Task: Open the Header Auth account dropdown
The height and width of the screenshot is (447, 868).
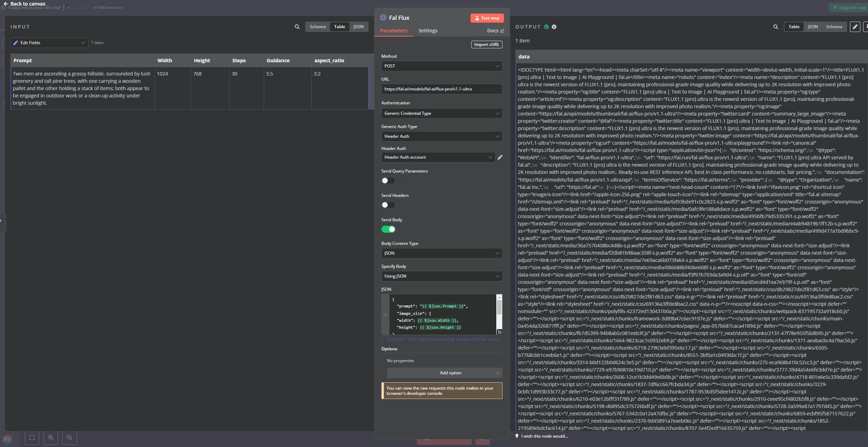Action: click(438, 157)
